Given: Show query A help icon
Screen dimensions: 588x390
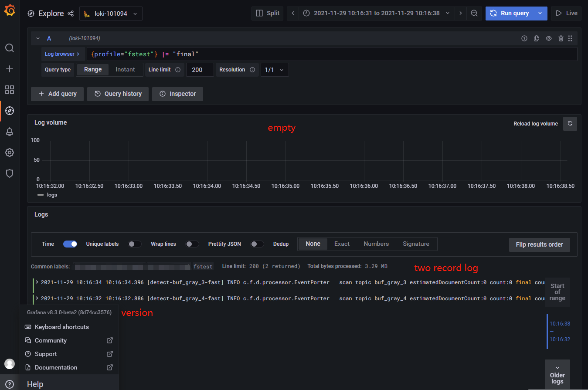Looking at the screenshot, I should click(x=524, y=38).
